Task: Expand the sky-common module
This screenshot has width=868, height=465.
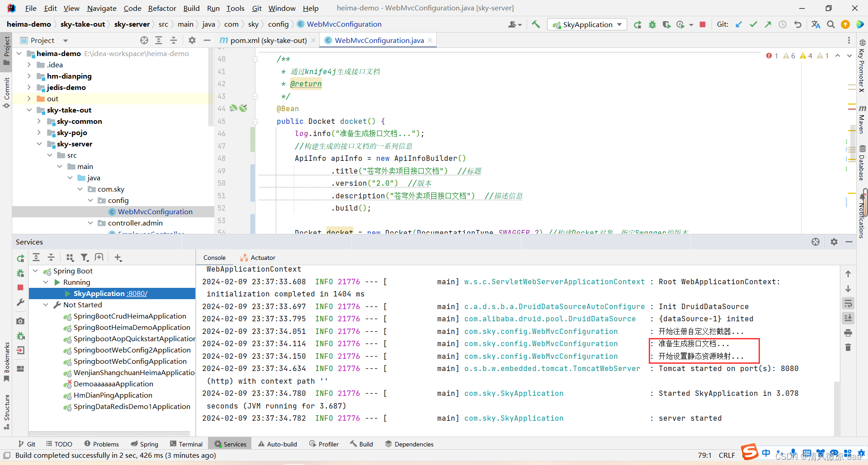Action: coord(39,121)
